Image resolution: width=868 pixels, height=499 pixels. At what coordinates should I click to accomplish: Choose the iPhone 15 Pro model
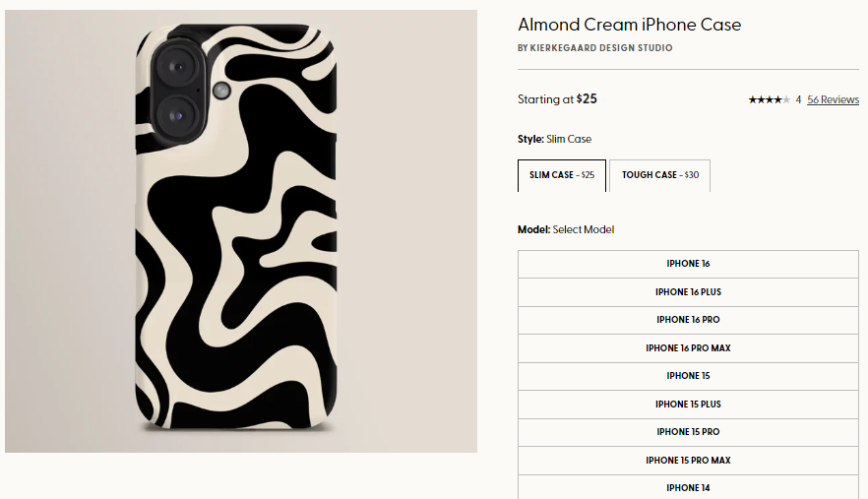pyautogui.click(x=688, y=432)
